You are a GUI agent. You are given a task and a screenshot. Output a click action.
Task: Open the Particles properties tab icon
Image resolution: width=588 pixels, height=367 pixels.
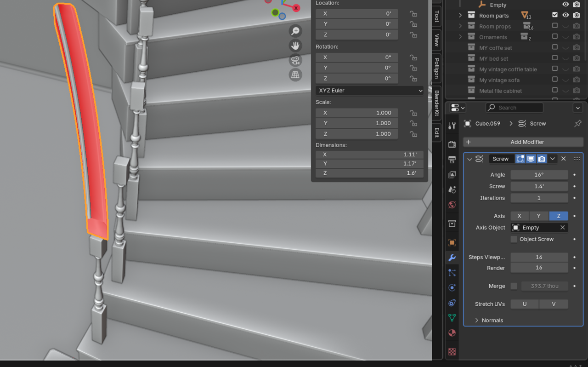click(452, 273)
